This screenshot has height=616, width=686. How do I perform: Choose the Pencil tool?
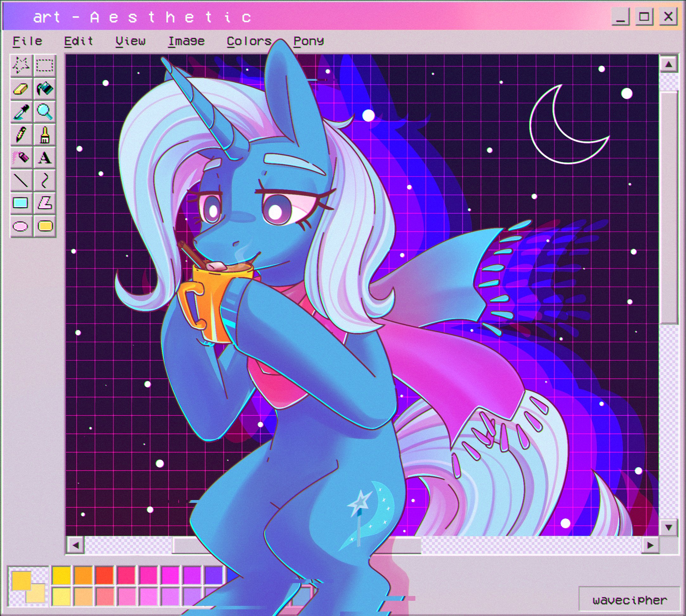(21, 134)
